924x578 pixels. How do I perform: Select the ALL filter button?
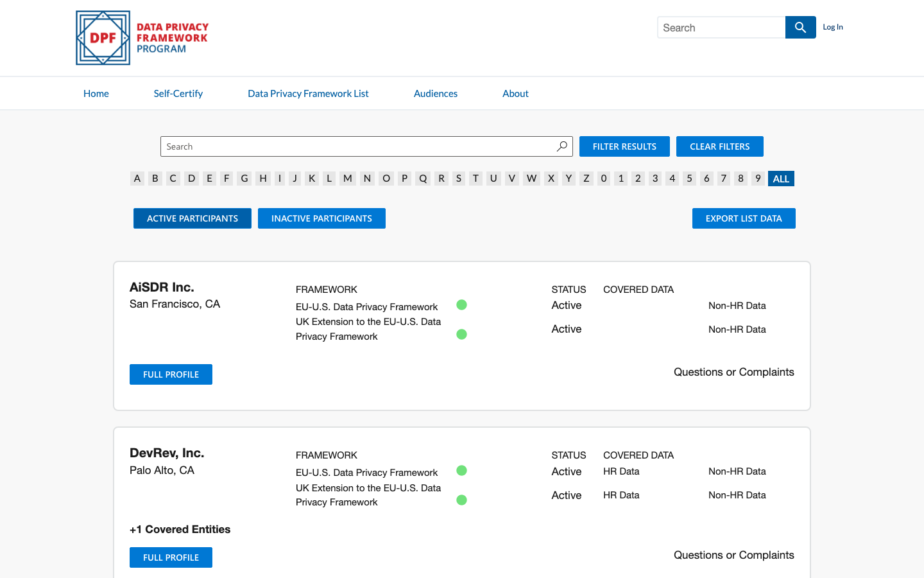(x=781, y=179)
